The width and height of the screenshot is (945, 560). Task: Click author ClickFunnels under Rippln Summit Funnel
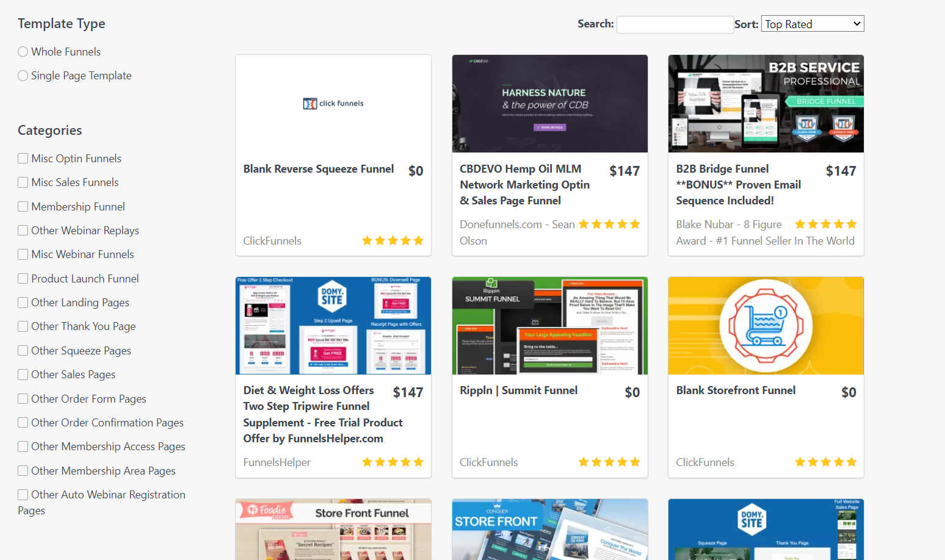[x=489, y=462]
